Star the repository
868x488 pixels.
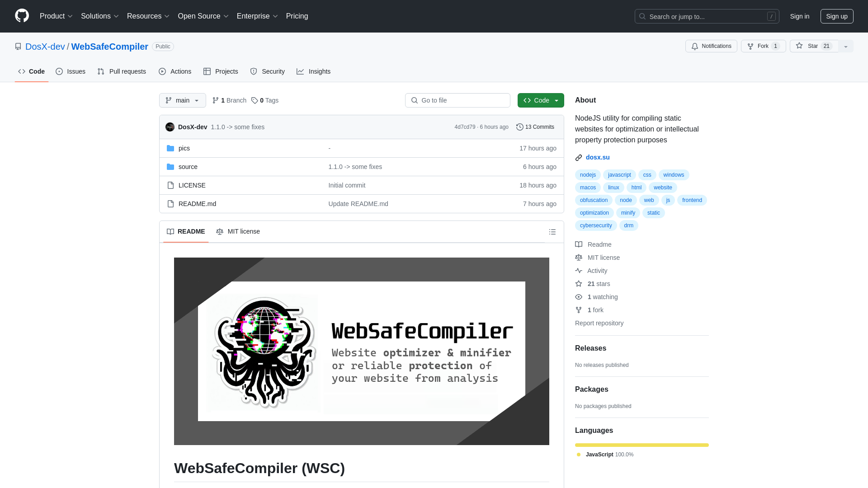tap(814, 46)
